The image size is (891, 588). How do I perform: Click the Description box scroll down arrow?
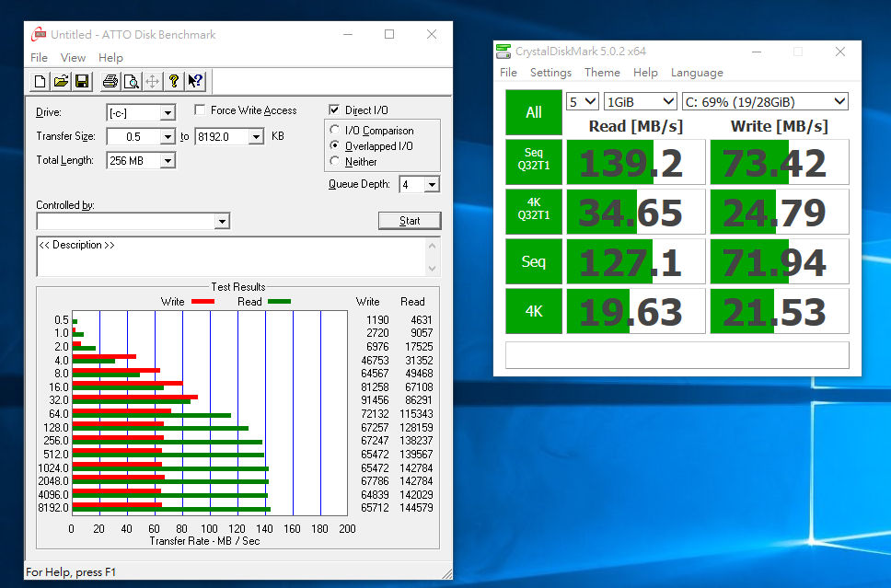[x=432, y=268]
